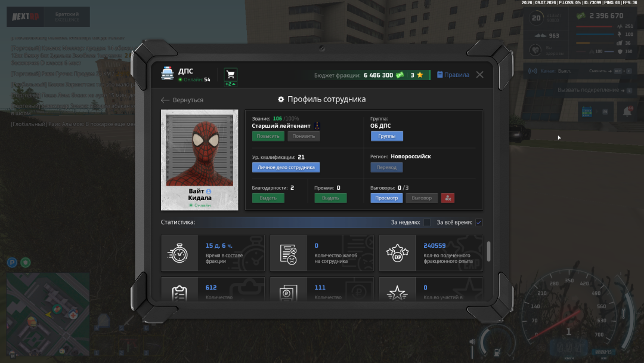Click the 15 д. 6 ч. time value
Image resolution: width=644 pixels, height=363 pixels.
tap(219, 245)
